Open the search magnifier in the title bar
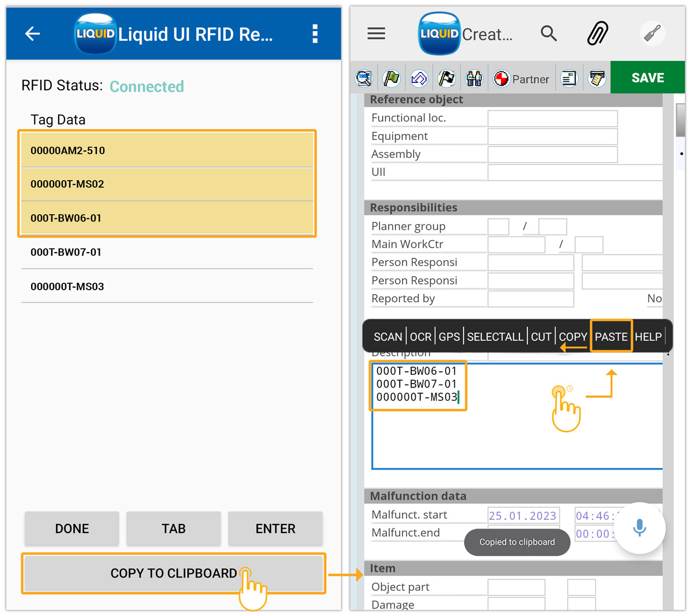This screenshot has width=691, height=616. [x=549, y=33]
